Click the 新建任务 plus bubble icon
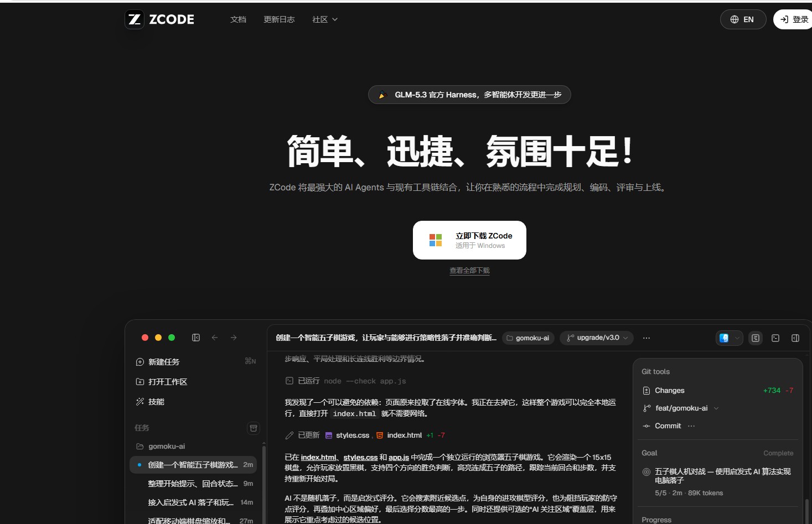The width and height of the screenshot is (812, 524). [140, 362]
